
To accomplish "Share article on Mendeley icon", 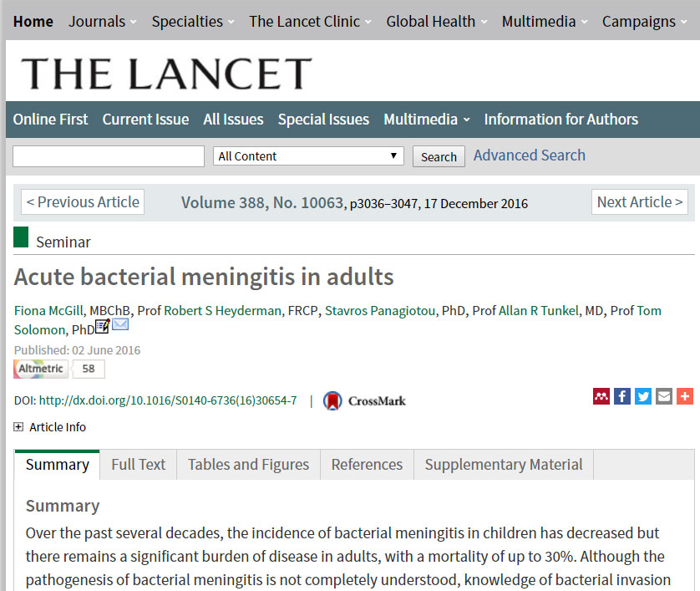I will pyautogui.click(x=601, y=396).
